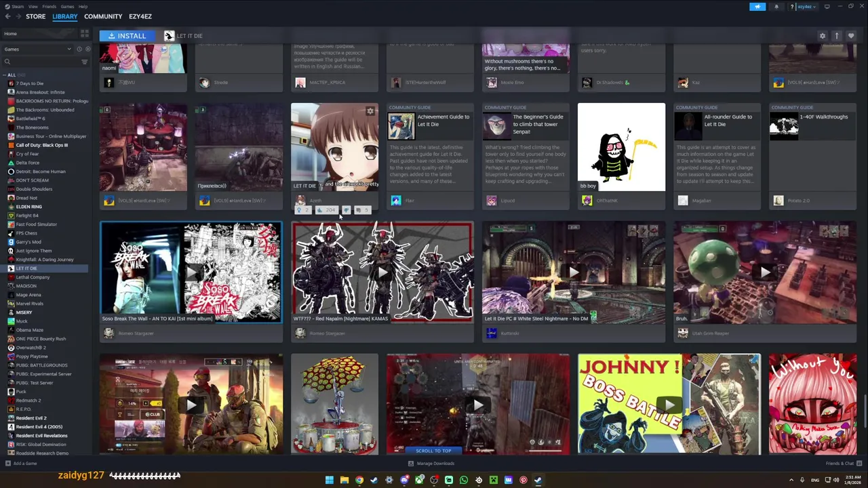Collapse the ALL games category

(5, 75)
